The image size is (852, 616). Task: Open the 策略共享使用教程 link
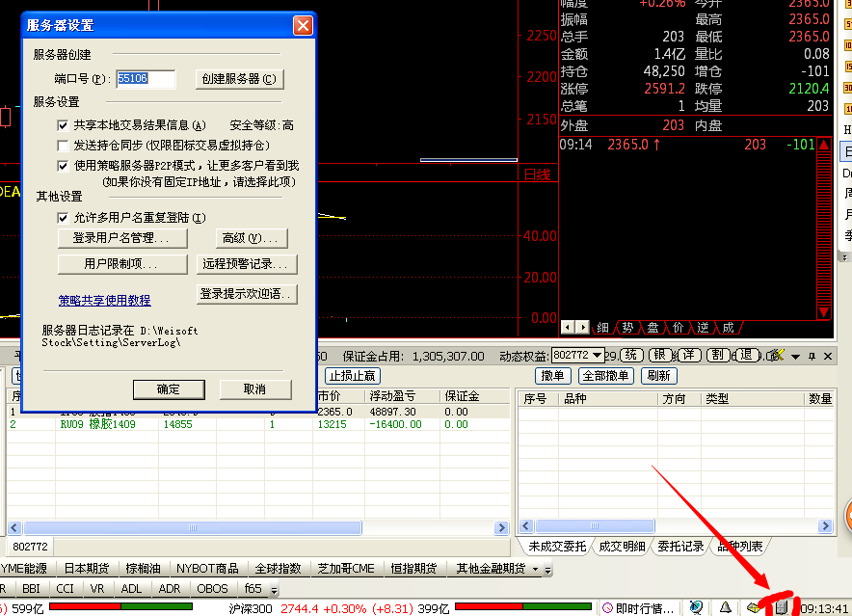pos(104,300)
